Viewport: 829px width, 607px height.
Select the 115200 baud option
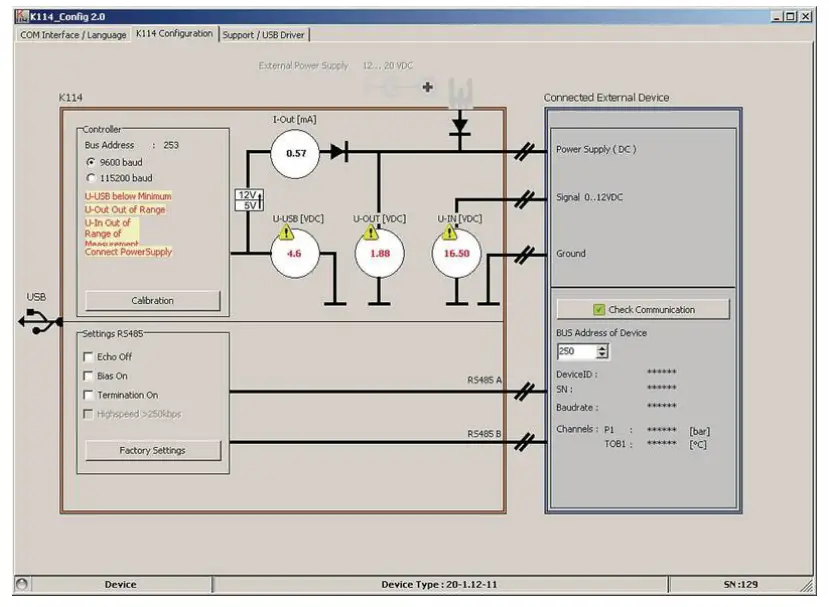pyautogui.click(x=91, y=178)
